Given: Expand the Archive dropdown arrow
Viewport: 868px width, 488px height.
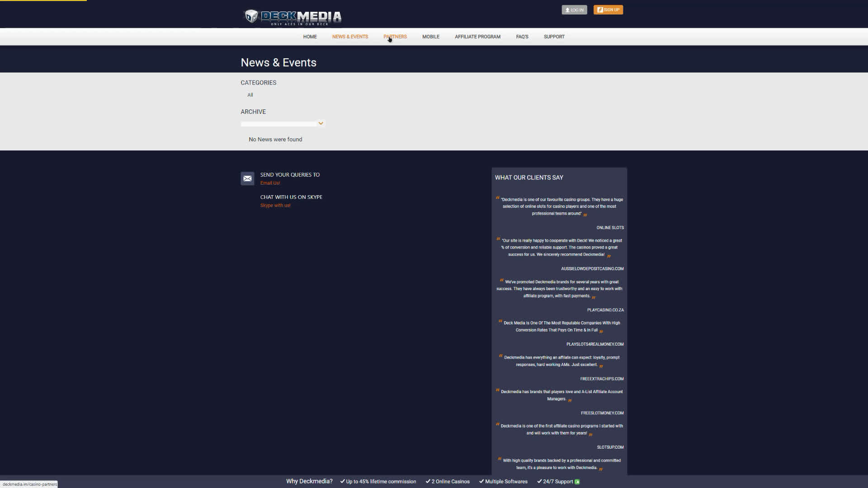Looking at the screenshot, I should 321,123.
